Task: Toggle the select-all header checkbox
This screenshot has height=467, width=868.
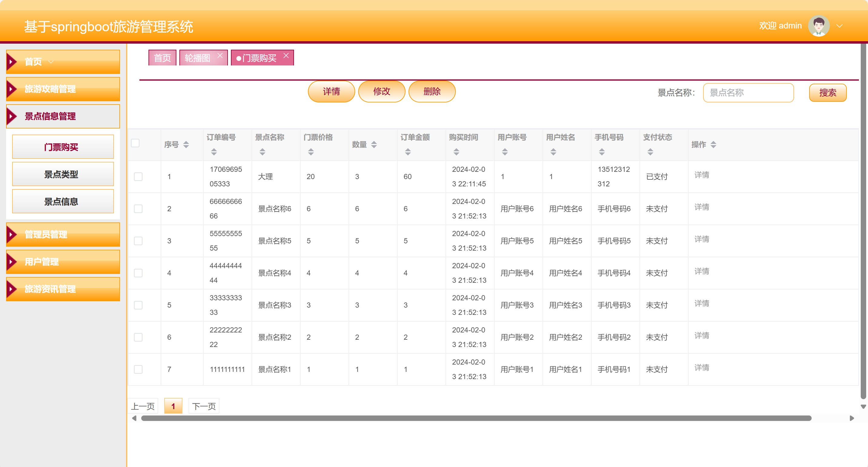Action: tap(135, 143)
